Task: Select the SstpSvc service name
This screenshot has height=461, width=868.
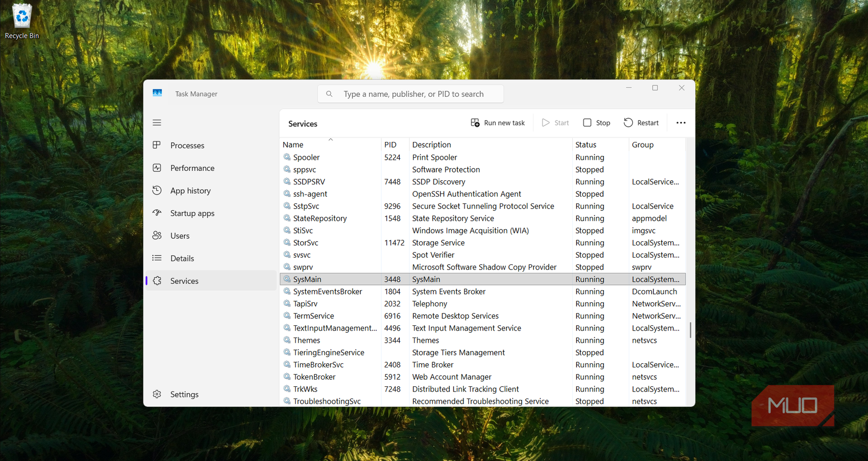Action: tap(306, 206)
